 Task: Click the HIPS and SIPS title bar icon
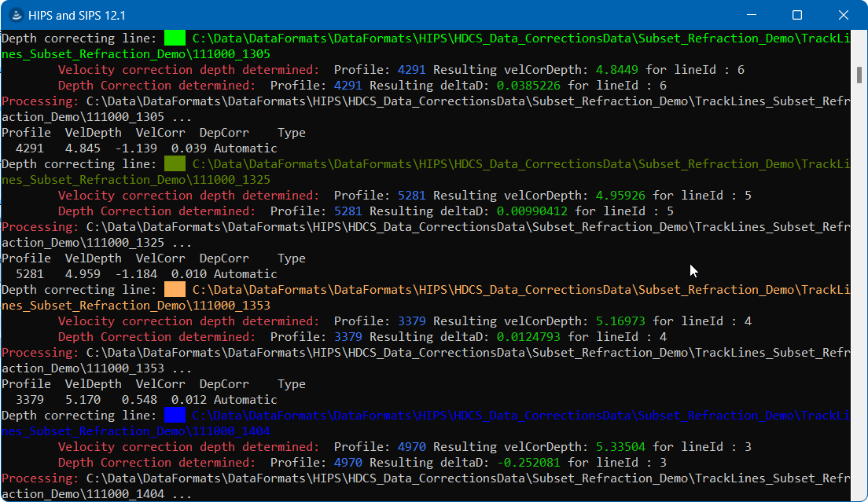(16, 16)
